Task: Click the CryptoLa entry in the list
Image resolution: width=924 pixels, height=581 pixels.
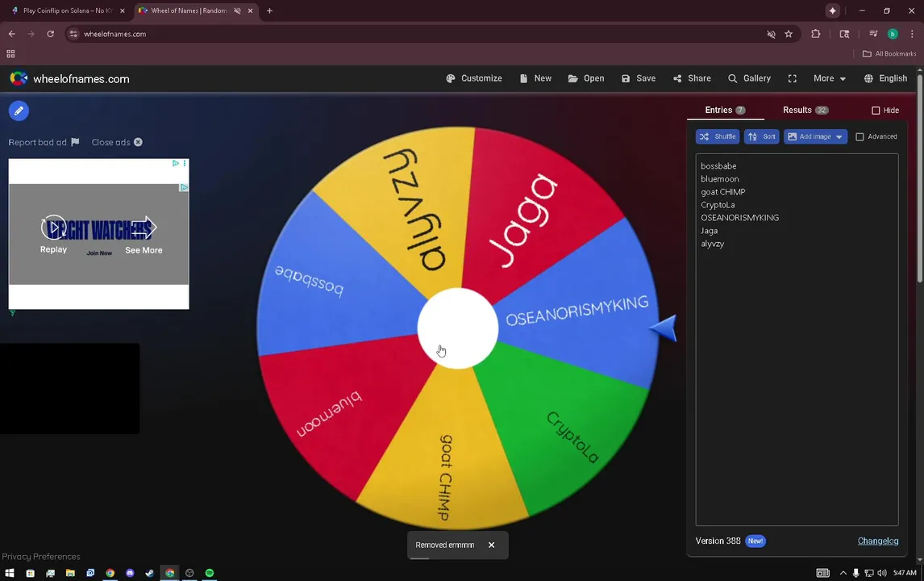Action: [718, 205]
